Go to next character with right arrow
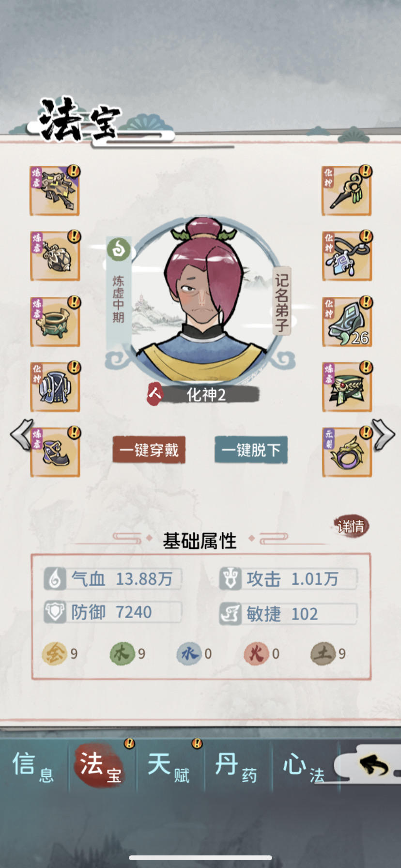Viewport: 401px width, 868px height. pyautogui.click(x=384, y=434)
